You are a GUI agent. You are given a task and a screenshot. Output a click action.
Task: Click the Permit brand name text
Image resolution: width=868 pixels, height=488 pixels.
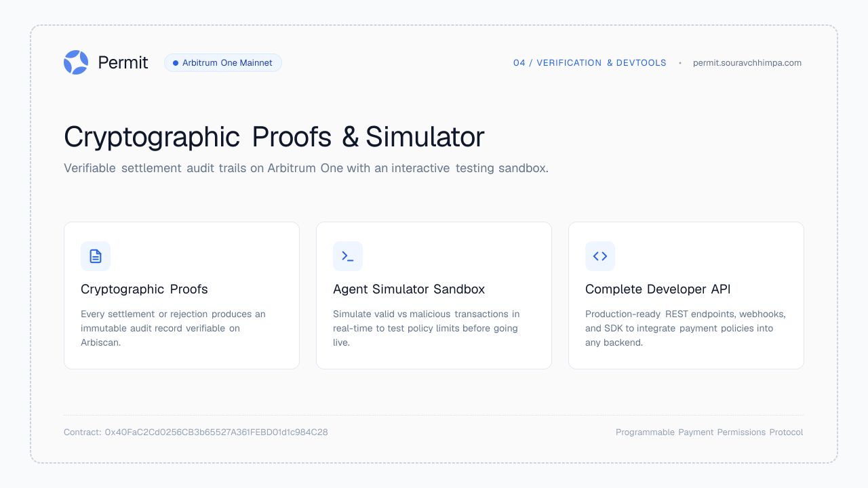(123, 62)
